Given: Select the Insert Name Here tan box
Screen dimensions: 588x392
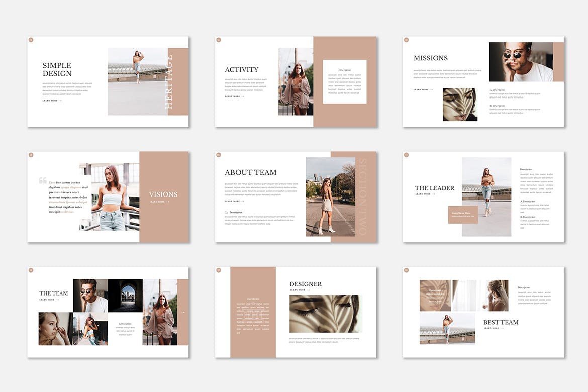Looking at the screenshot, I should pos(462,215).
